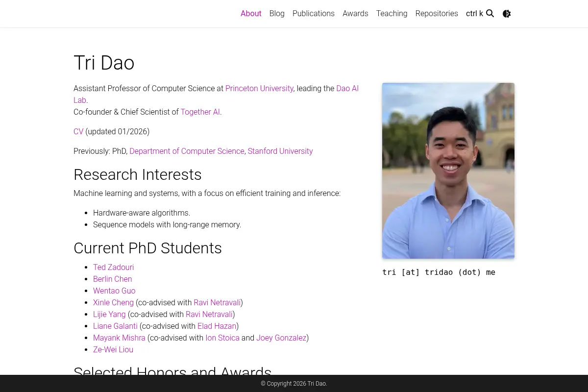Open Xinle Cheng's link
The image size is (588, 392).
(x=113, y=303)
